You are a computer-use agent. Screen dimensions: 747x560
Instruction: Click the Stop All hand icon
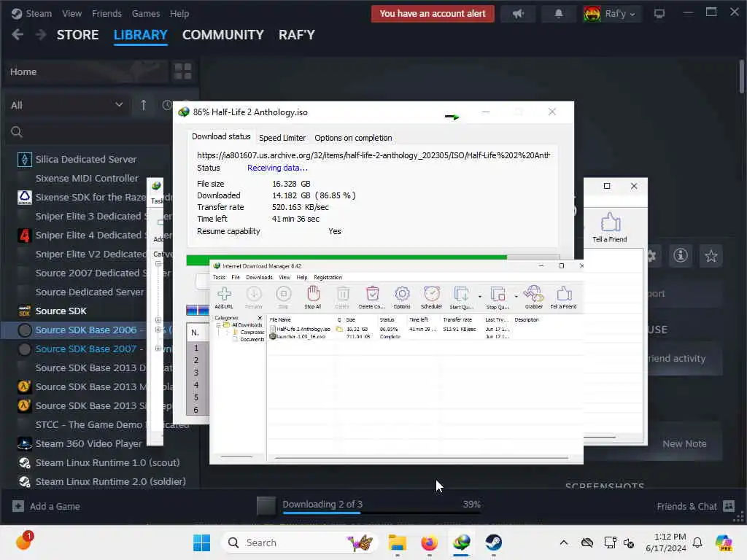coord(312,297)
